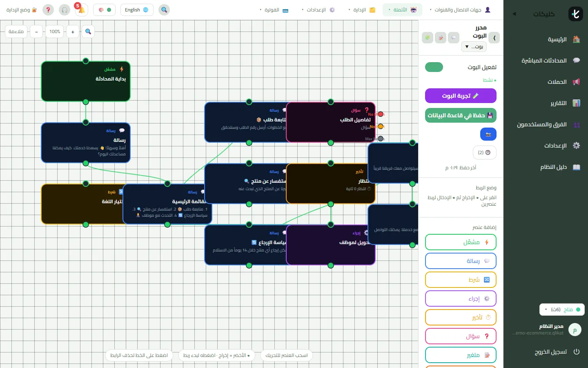Click the canvas search magnifier beside zoom controls
588x368 pixels.
pyautogui.click(x=88, y=31)
